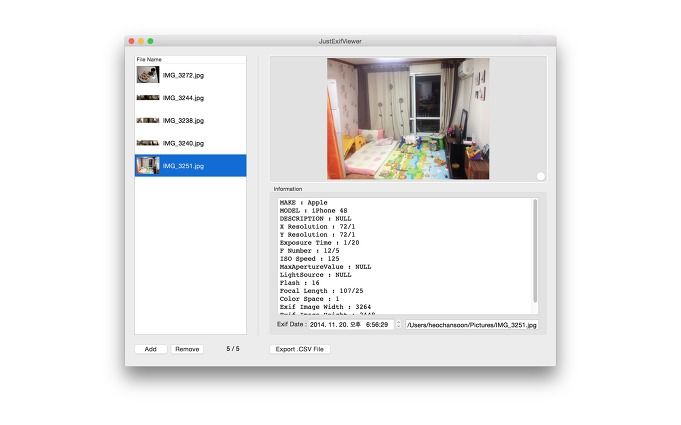Open thumbnail of IMG_3244.jpg
The height and width of the screenshot is (425, 681).
click(148, 98)
